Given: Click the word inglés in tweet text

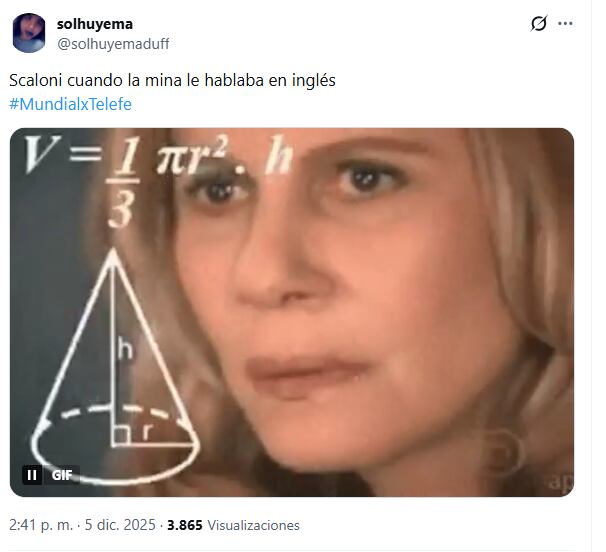Looking at the screenshot, I should point(313,80).
